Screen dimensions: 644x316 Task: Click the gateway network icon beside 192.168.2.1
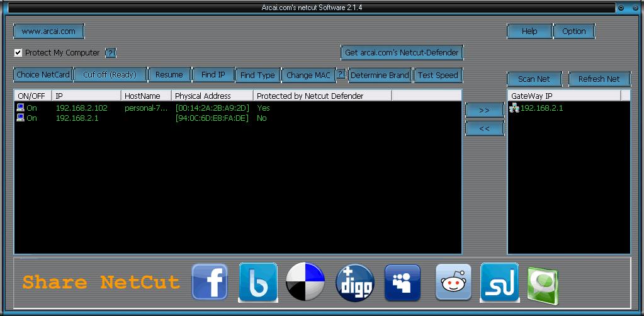[514, 108]
